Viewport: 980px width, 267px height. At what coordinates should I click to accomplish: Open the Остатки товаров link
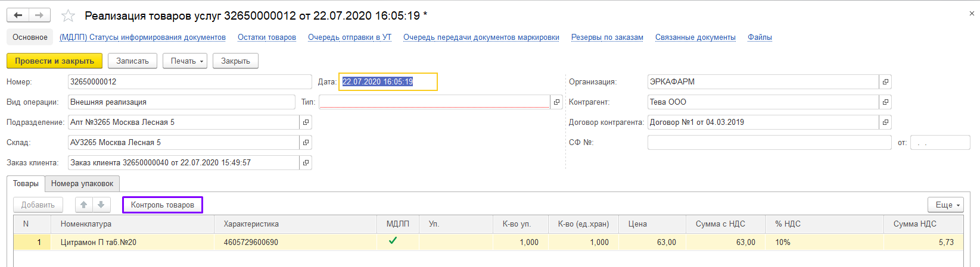(266, 37)
